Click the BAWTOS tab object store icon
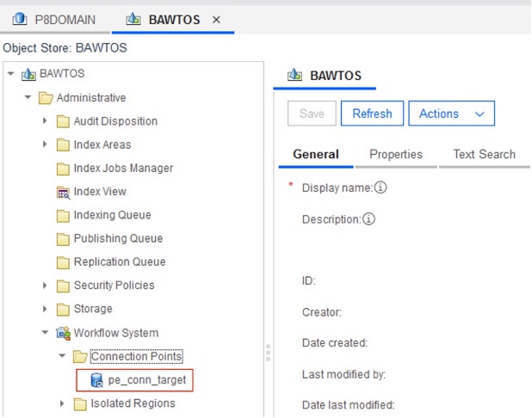This screenshot has height=418, width=532. click(x=133, y=19)
